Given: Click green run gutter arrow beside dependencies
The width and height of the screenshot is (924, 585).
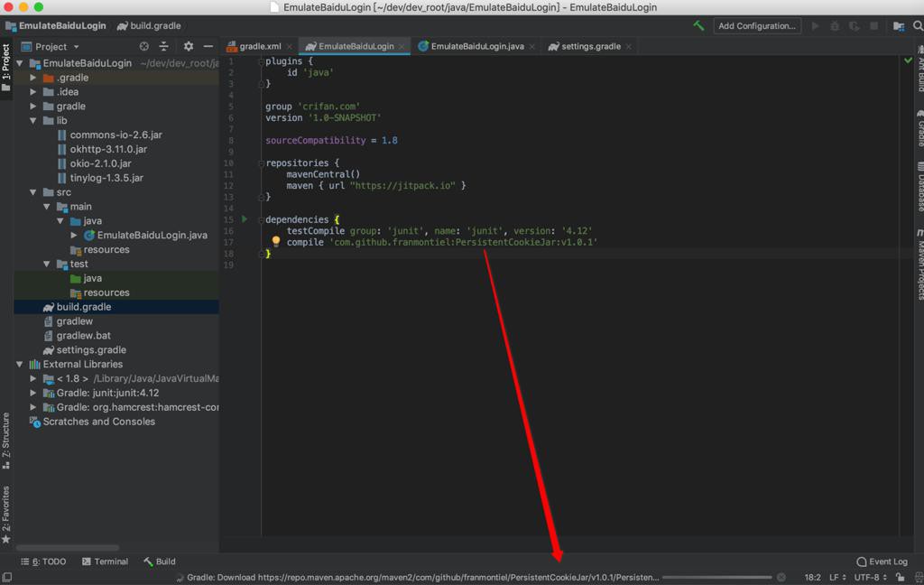Looking at the screenshot, I should pos(244,218).
